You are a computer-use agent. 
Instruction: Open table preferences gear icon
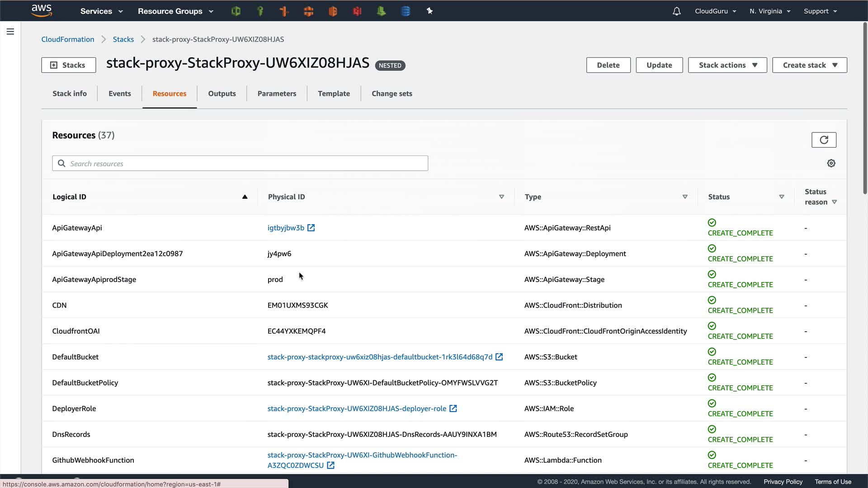pyautogui.click(x=831, y=163)
